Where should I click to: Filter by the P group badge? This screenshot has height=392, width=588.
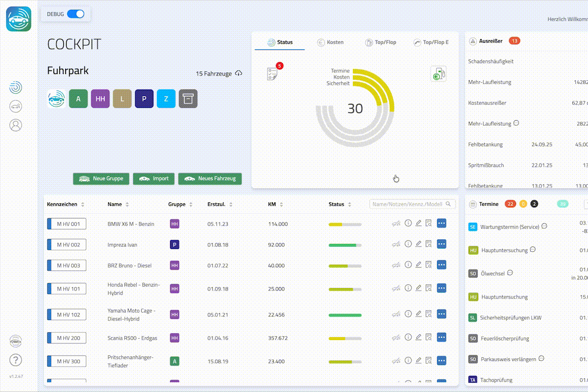pyautogui.click(x=144, y=98)
